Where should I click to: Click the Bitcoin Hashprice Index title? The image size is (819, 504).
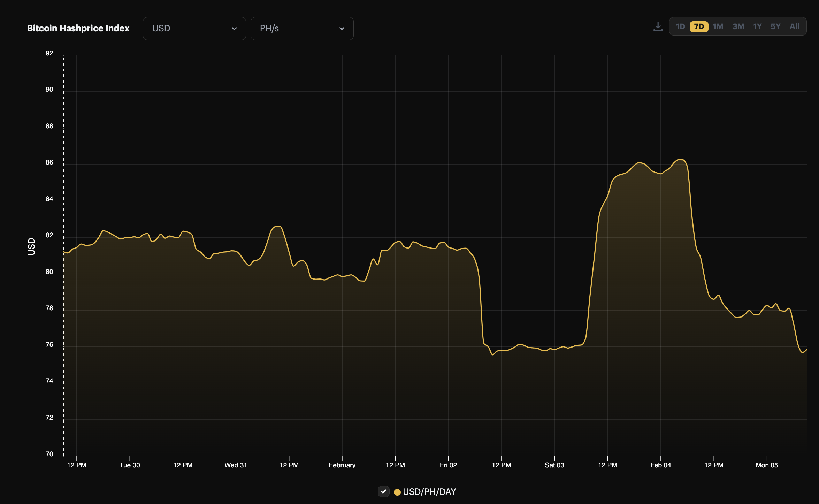point(78,28)
